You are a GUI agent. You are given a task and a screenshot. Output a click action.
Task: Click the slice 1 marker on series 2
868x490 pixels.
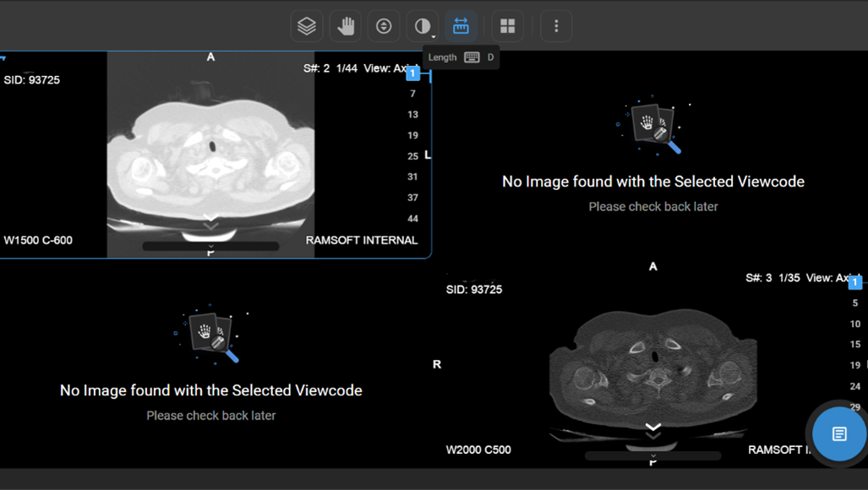[412, 74]
